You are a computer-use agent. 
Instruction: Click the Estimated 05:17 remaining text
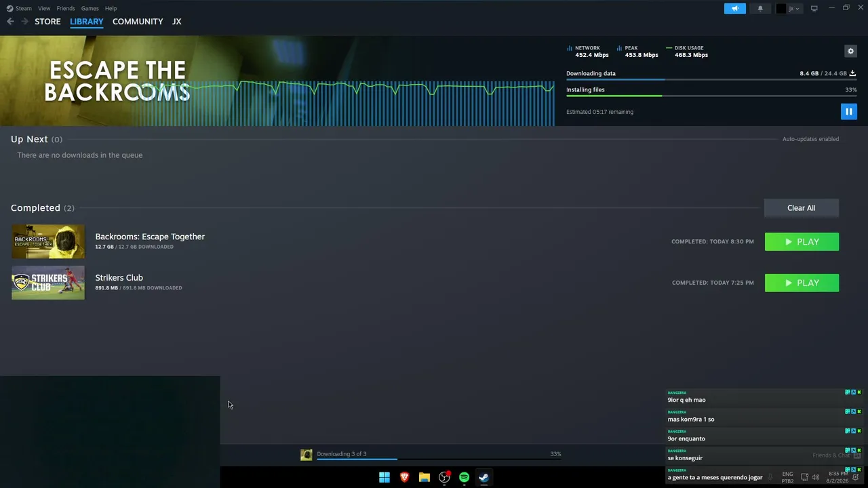tap(599, 112)
